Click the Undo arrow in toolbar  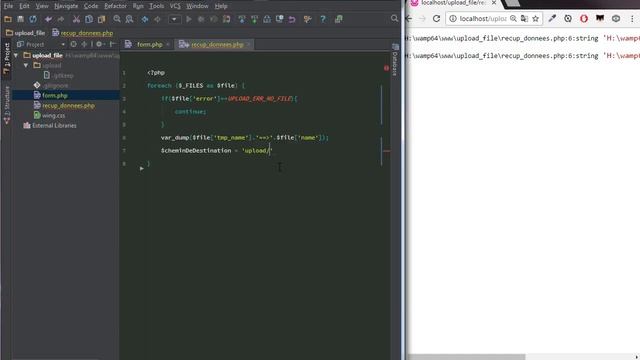[49, 19]
